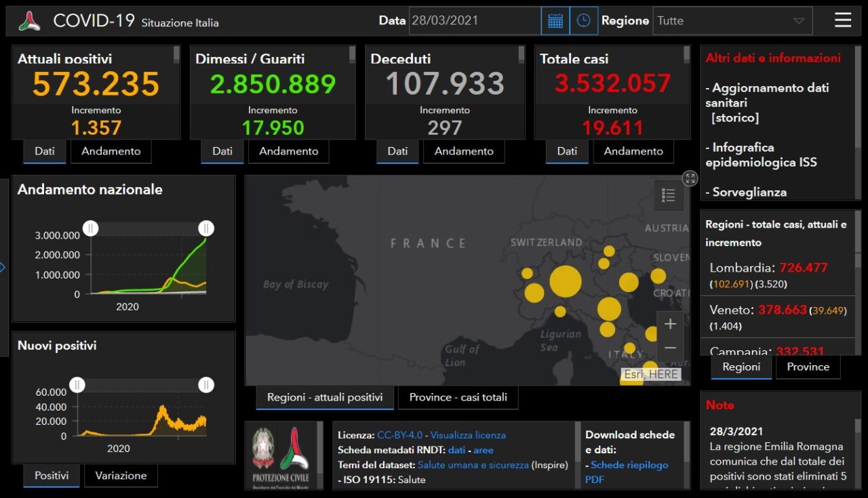Show the map legend list icon
This screenshot has width=868, height=498.
pyautogui.click(x=669, y=195)
